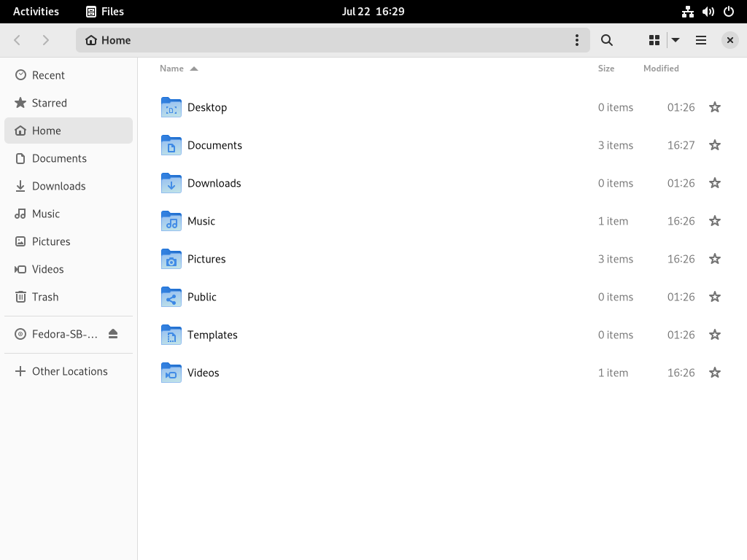Open view options dropdown arrow
The height and width of the screenshot is (560, 747).
pyautogui.click(x=676, y=40)
